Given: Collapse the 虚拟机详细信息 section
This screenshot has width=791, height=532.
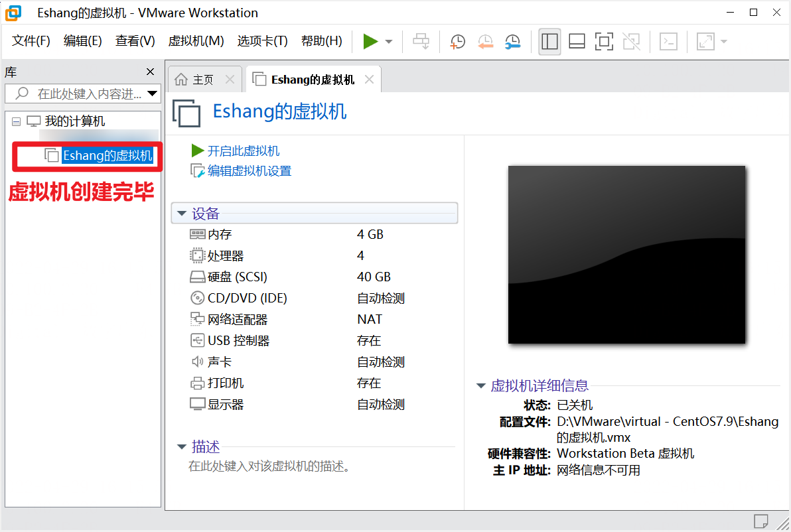Looking at the screenshot, I should (481, 386).
